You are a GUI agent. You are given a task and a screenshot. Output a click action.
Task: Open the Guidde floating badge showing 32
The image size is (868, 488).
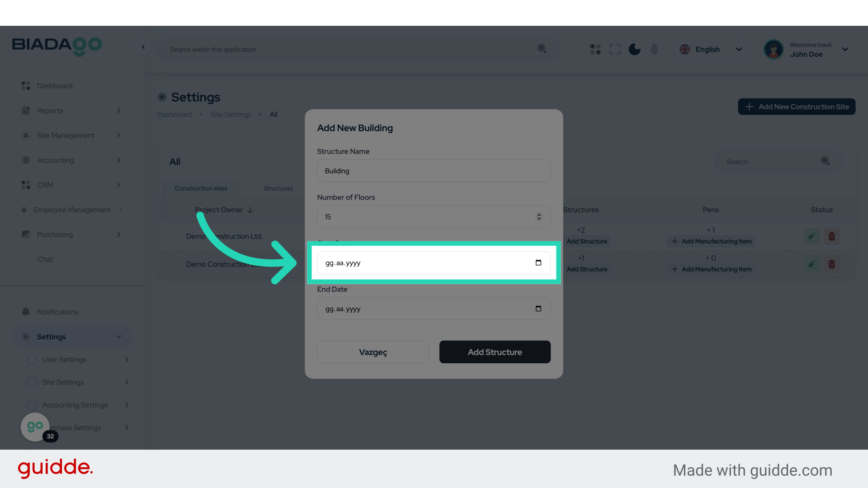(35, 426)
